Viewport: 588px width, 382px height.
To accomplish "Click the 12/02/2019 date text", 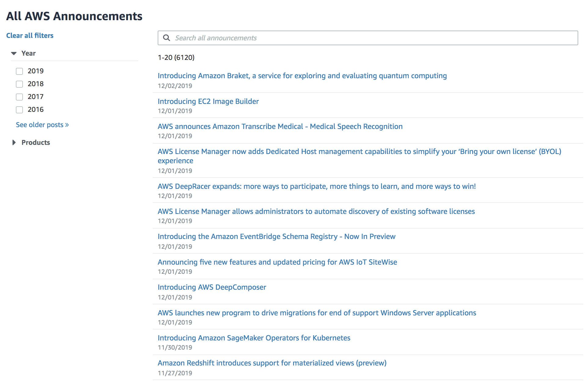I will tap(175, 86).
